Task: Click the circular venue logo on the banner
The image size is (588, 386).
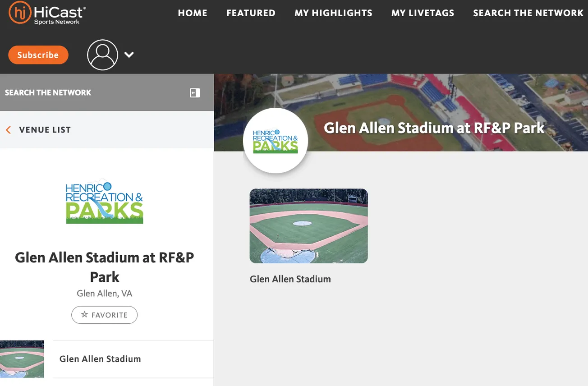Action: 275,140
